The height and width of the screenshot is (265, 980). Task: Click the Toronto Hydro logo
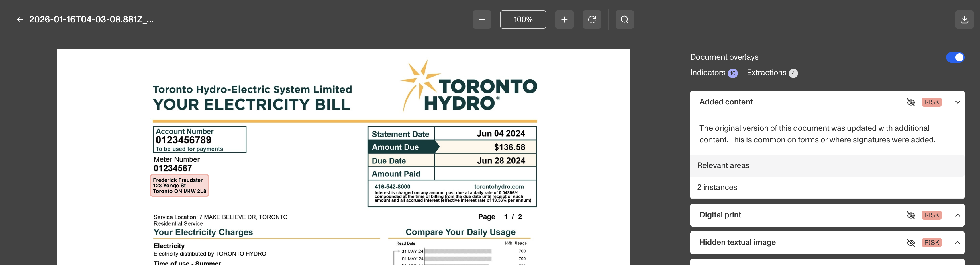(469, 86)
